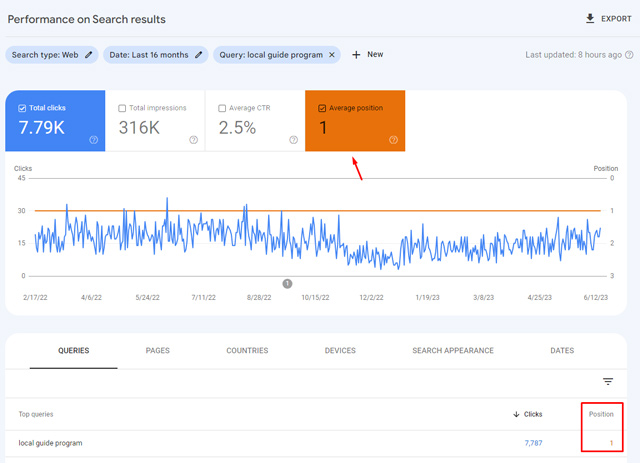This screenshot has height=463, width=640.
Task: Remove the local guide program query filter
Action: (332, 55)
